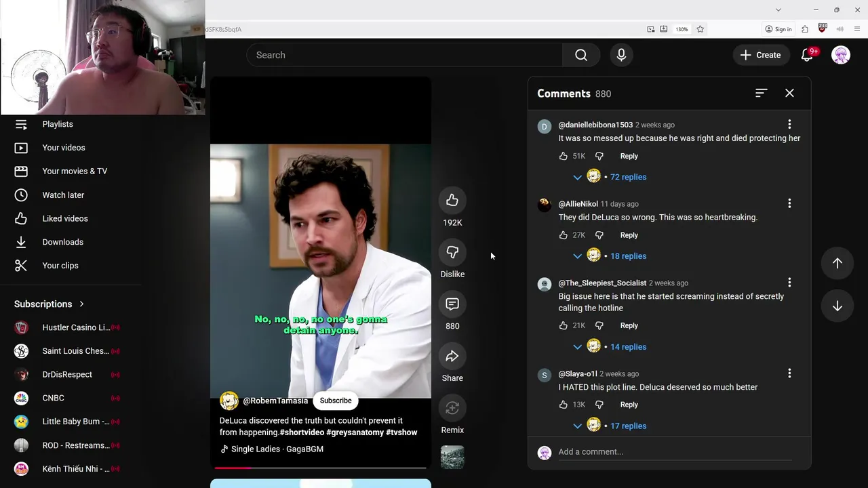Open the comments icon showing 880
The height and width of the screenshot is (488, 868).
click(452, 304)
